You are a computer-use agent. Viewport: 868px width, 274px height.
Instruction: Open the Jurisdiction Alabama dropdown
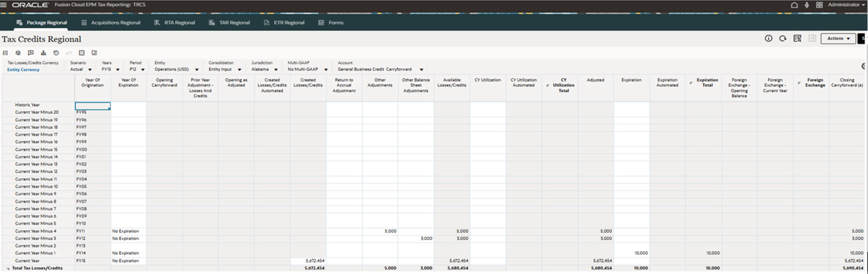tap(276, 70)
